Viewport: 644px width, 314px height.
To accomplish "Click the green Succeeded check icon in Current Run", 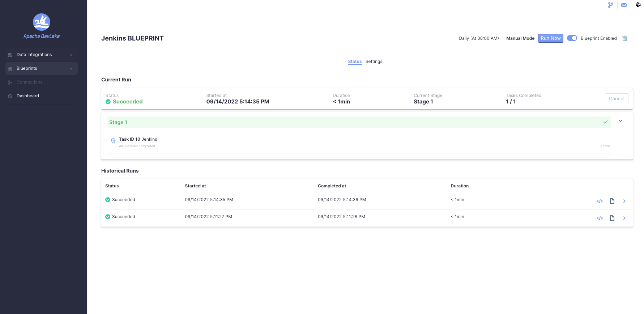I will [x=108, y=102].
